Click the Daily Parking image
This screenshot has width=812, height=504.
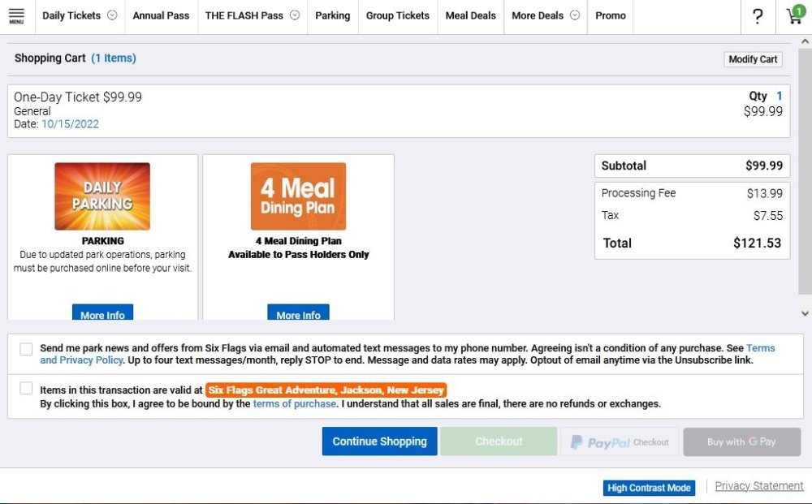pyautogui.click(x=102, y=196)
